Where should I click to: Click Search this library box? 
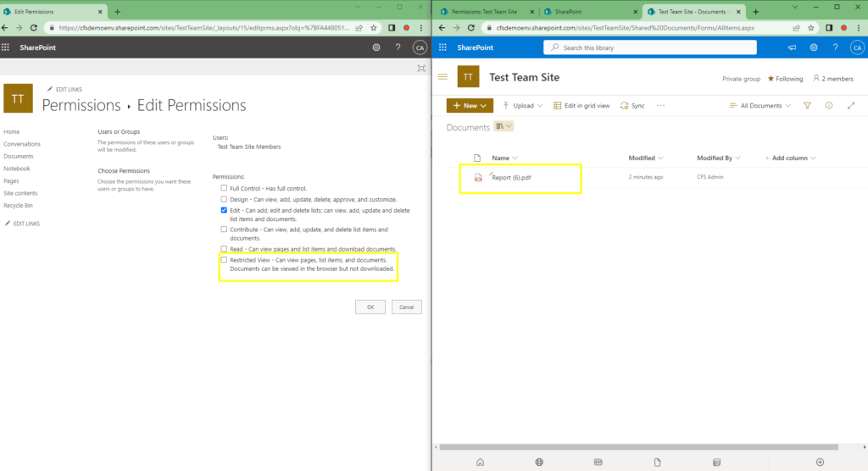650,47
